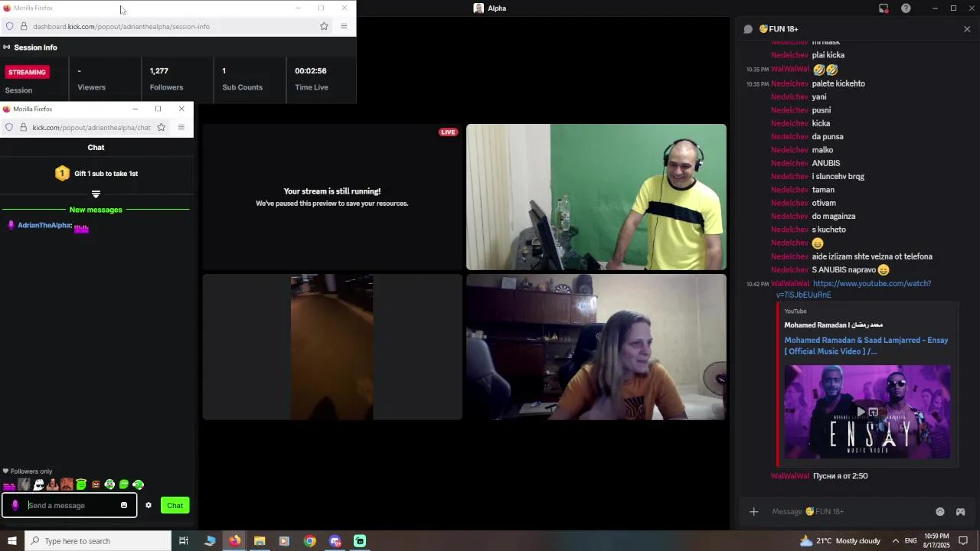Click the plus attach button in Discord message bar

tap(753, 511)
